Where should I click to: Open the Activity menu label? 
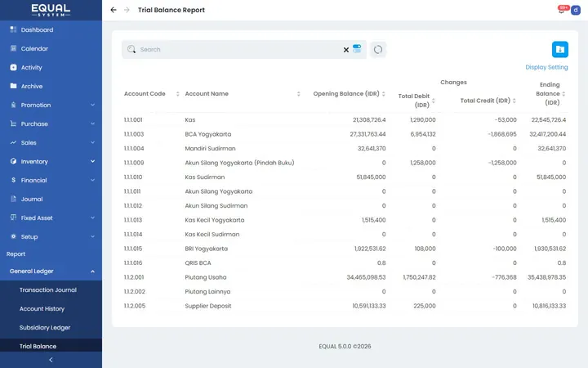32,68
